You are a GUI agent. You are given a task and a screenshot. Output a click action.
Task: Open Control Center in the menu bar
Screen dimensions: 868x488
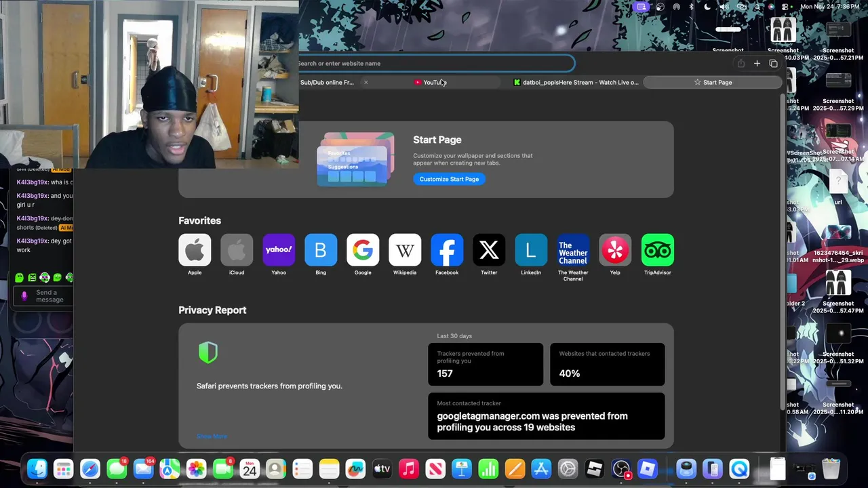coord(785,7)
